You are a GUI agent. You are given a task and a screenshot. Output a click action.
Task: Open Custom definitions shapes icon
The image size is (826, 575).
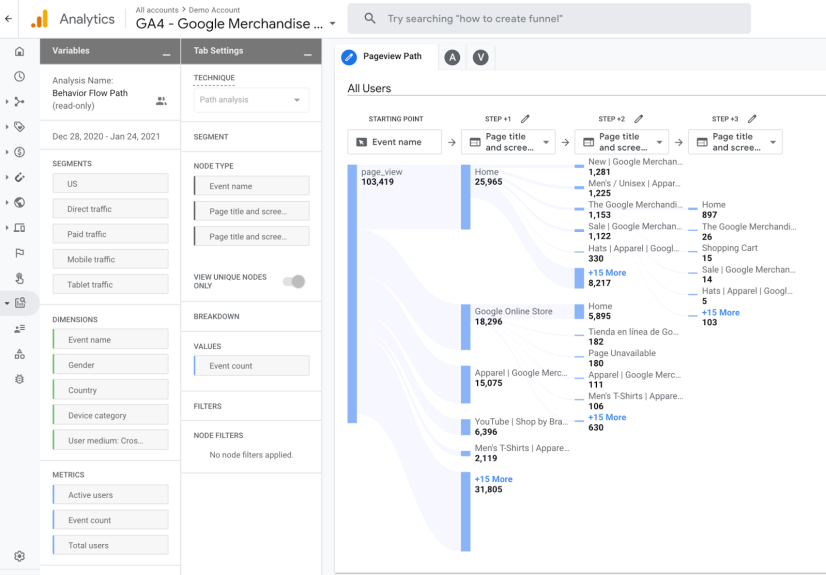[x=19, y=354]
